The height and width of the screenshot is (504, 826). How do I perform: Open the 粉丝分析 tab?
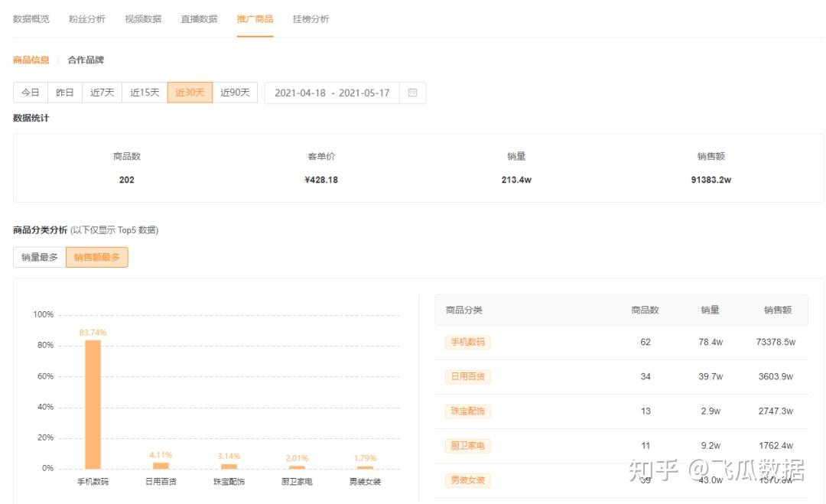[87, 19]
